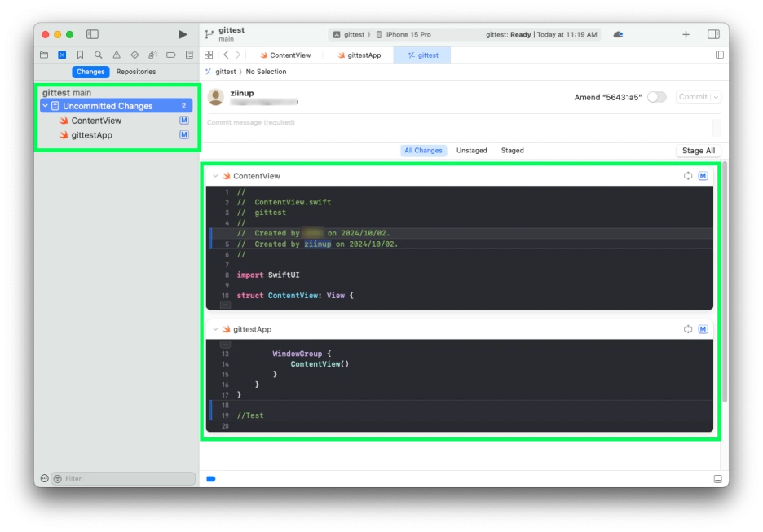
Task: Click the ziinup author avatar
Action: point(215,97)
